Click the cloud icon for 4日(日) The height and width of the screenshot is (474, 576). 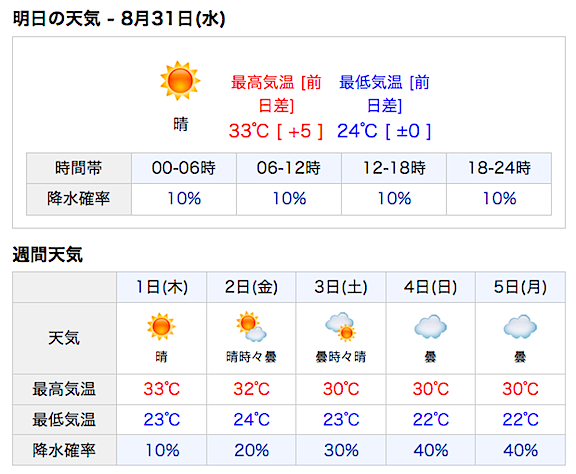430,326
